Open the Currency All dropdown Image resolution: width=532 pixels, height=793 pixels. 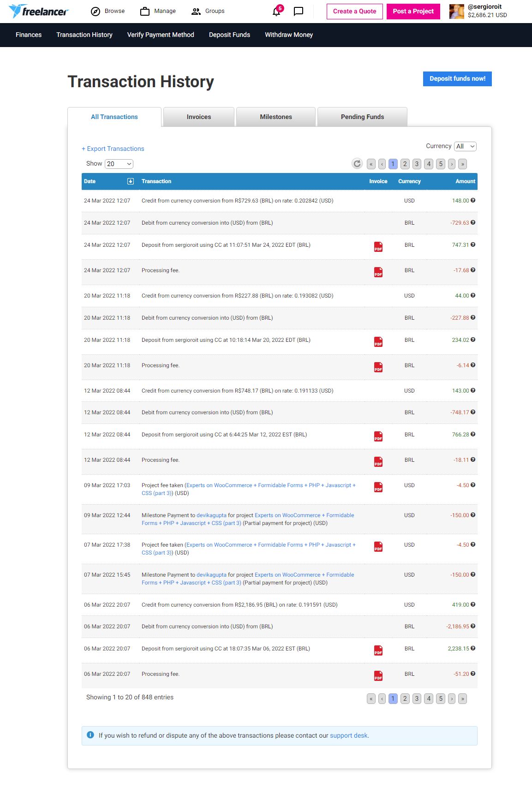coord(465,146)
